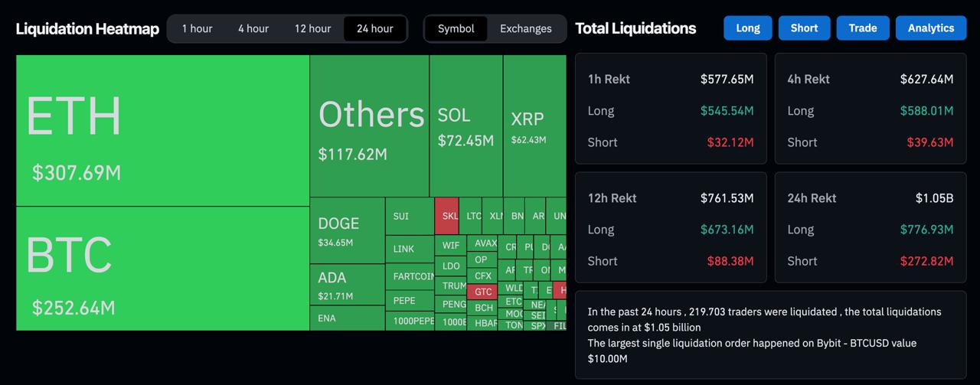Open the Analytics button

(x=931, y=28)
